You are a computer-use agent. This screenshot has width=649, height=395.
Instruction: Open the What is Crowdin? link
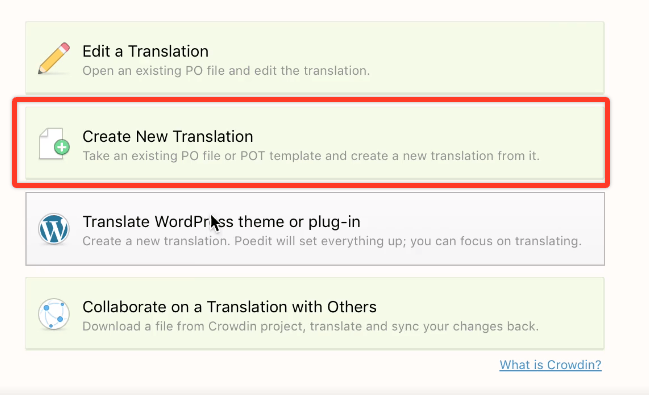pyautogui.click(x=550, y=365)
